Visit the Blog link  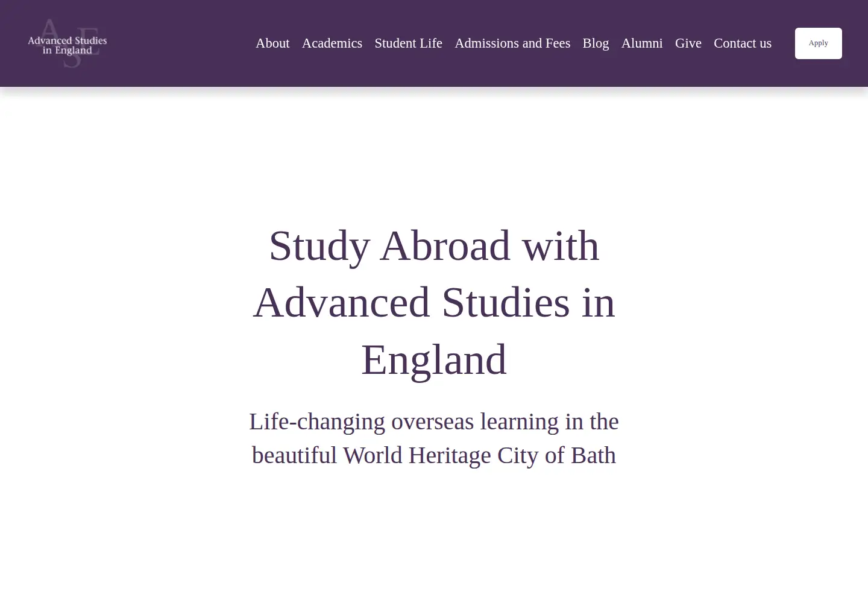[596, 43]
